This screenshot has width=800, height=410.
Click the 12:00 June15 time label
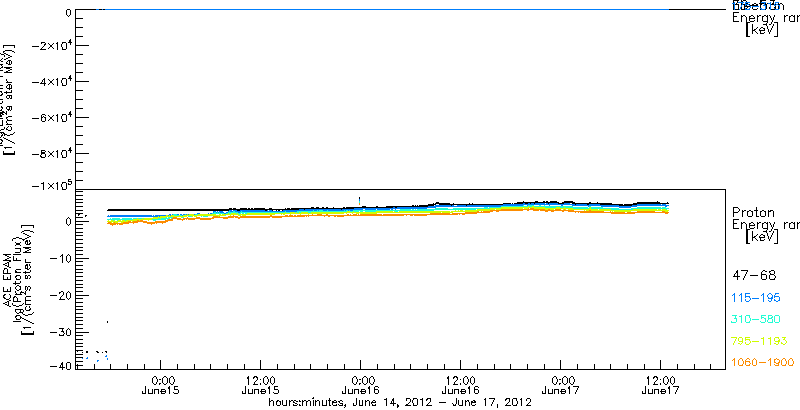click(261, 385)
